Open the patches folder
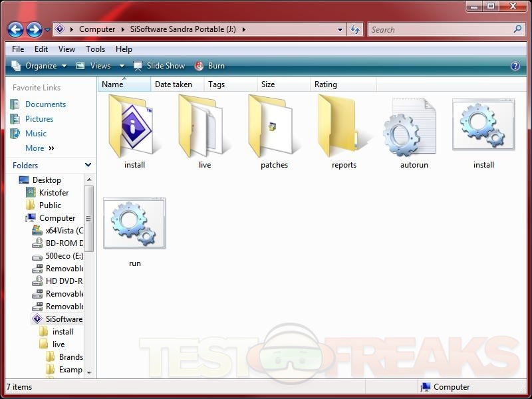 [274, 126]
